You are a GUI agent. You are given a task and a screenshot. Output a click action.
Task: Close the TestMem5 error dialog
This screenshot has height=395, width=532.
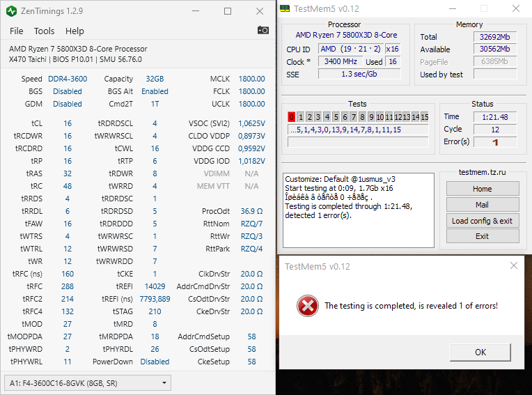tap(514, 265)
